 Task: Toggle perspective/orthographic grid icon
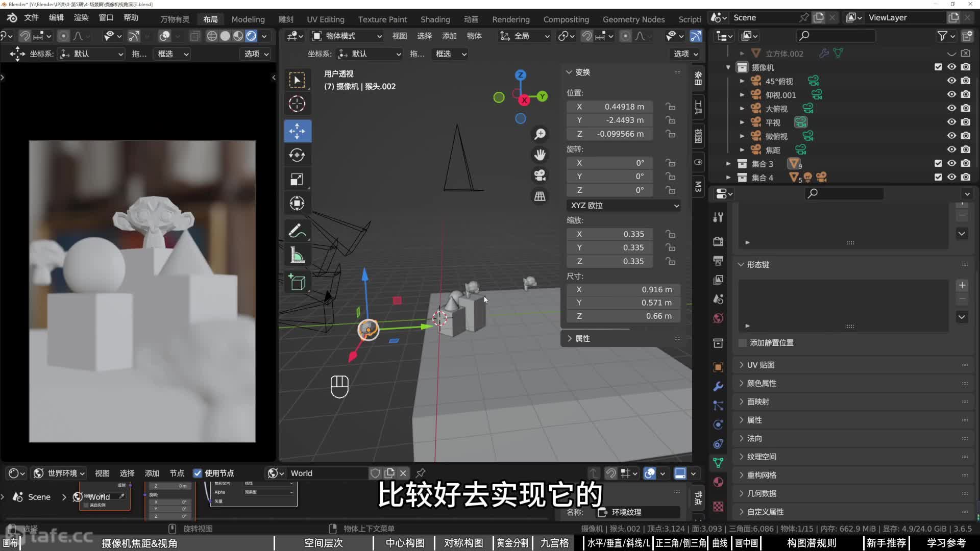(x=540, y=196)
